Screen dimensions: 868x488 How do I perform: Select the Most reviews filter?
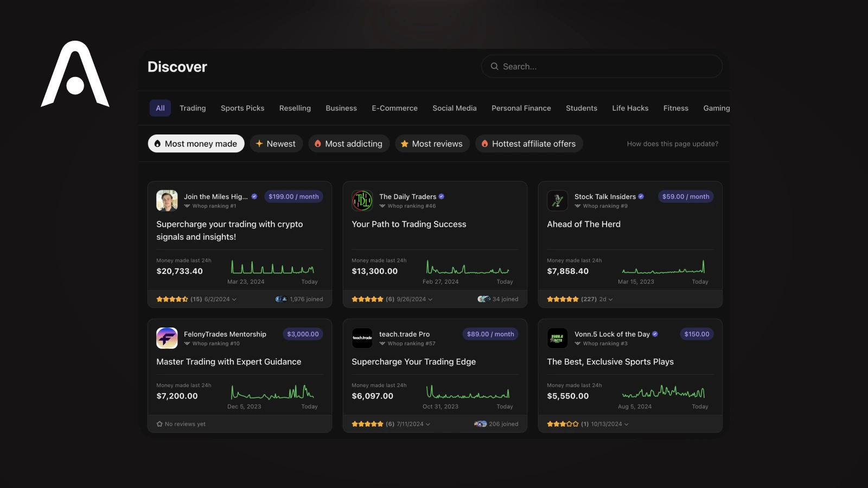(432, 144)
